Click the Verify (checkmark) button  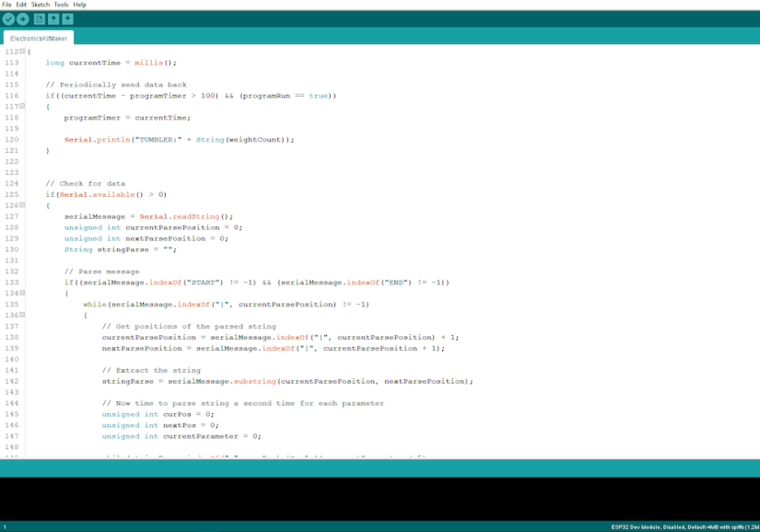coord(8,19)
